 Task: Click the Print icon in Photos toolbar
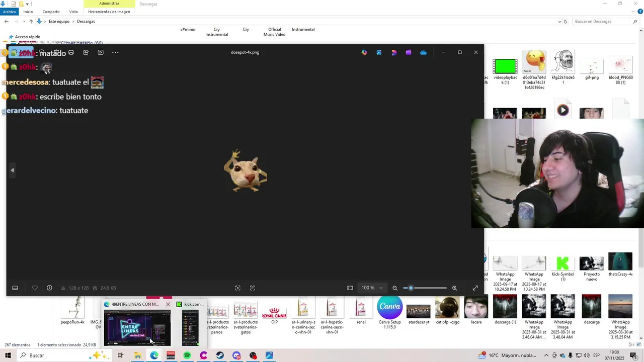[x=71, y=52]
